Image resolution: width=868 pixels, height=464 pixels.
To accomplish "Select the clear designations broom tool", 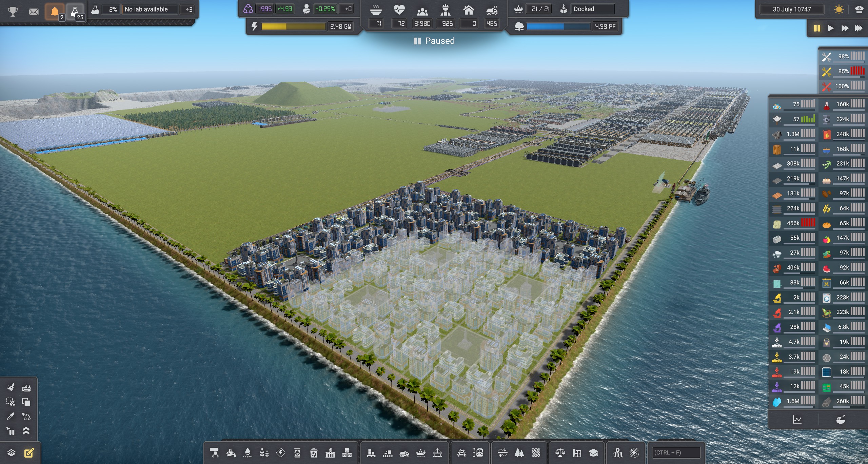I will coord(11,387).
